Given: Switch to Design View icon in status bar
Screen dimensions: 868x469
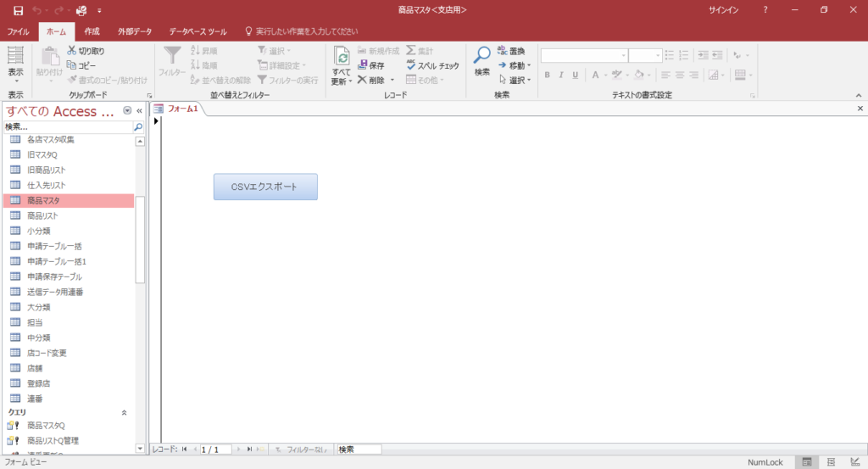Looking at the screenshot, I should click(x=855, y=462).
